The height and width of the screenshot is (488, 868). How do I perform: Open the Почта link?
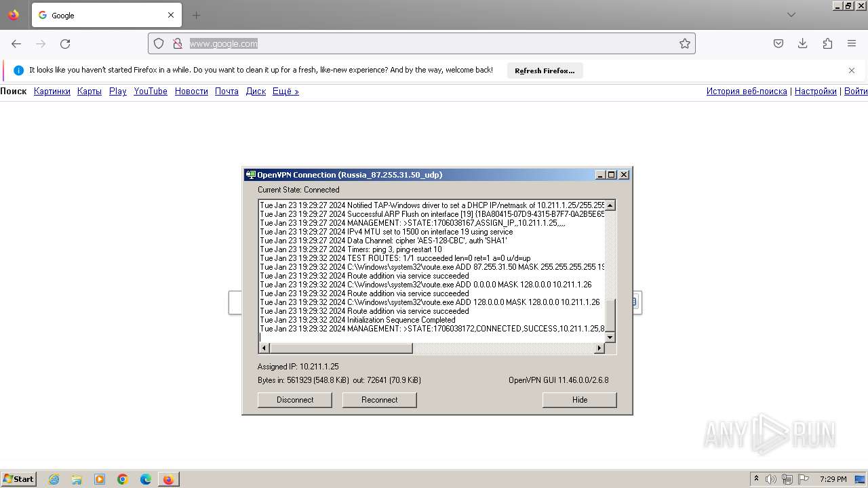click(226, 91)
